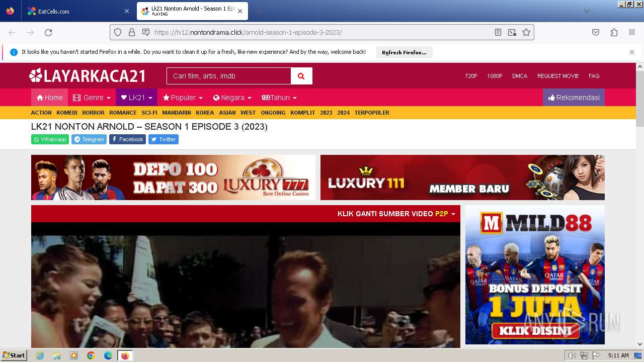
Task: Bookmark this page with the star icon
Action: (526, 32)
